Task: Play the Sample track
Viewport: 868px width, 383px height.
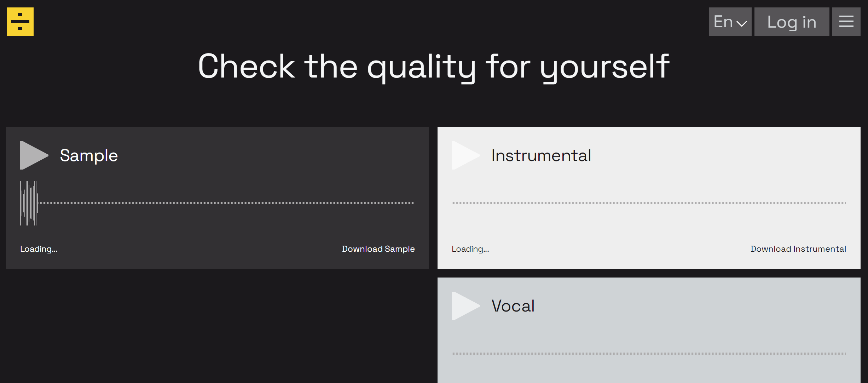Action: pos(34,155)
